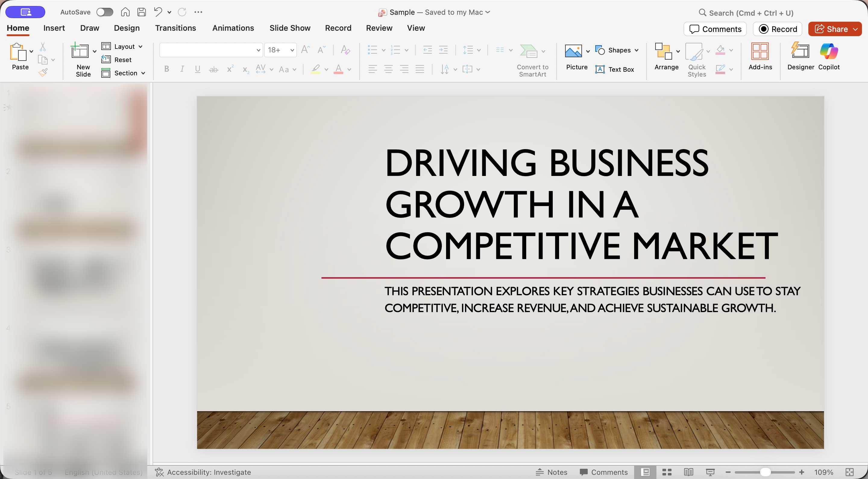Insert a Text Box
Image resolution: width=868 pixels, height=479 pixels.
(x=615, y=69)
